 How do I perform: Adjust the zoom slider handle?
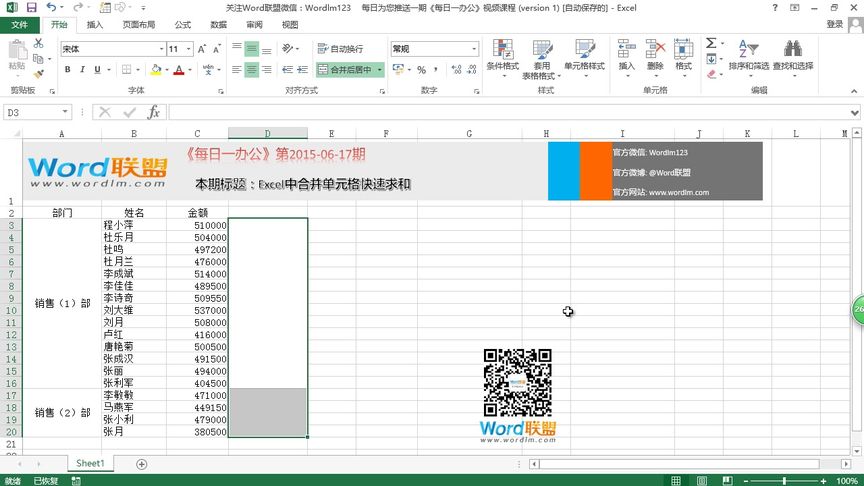[x=784, y=480]
